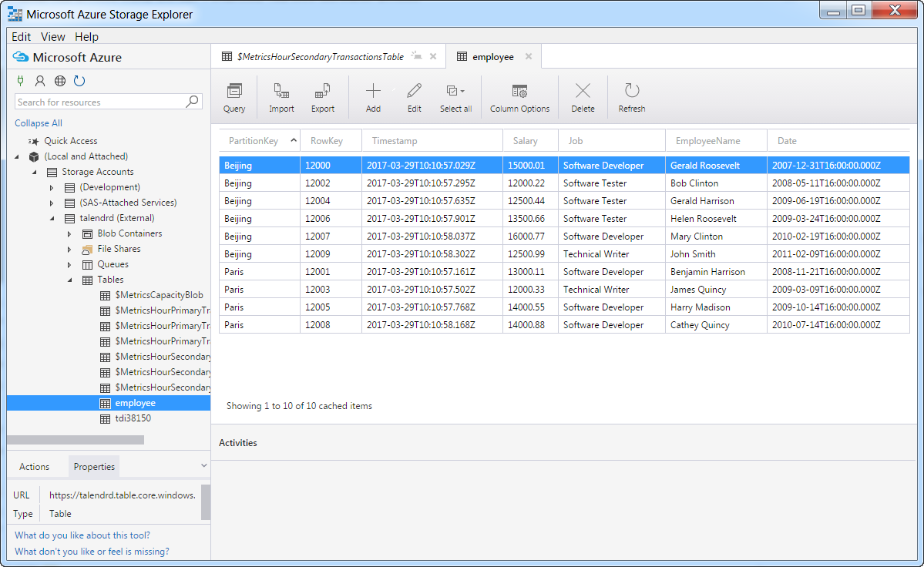Open Column Options from toolbar

519,97
